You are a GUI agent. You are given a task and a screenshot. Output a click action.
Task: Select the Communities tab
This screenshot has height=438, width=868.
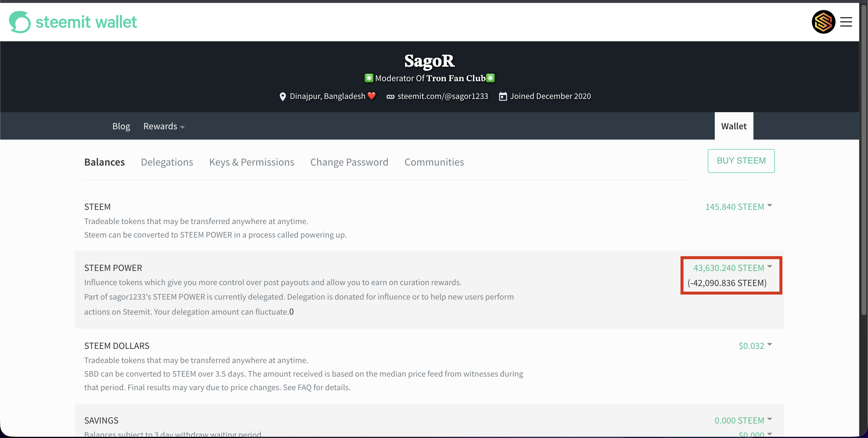click(x=434, y=162)
